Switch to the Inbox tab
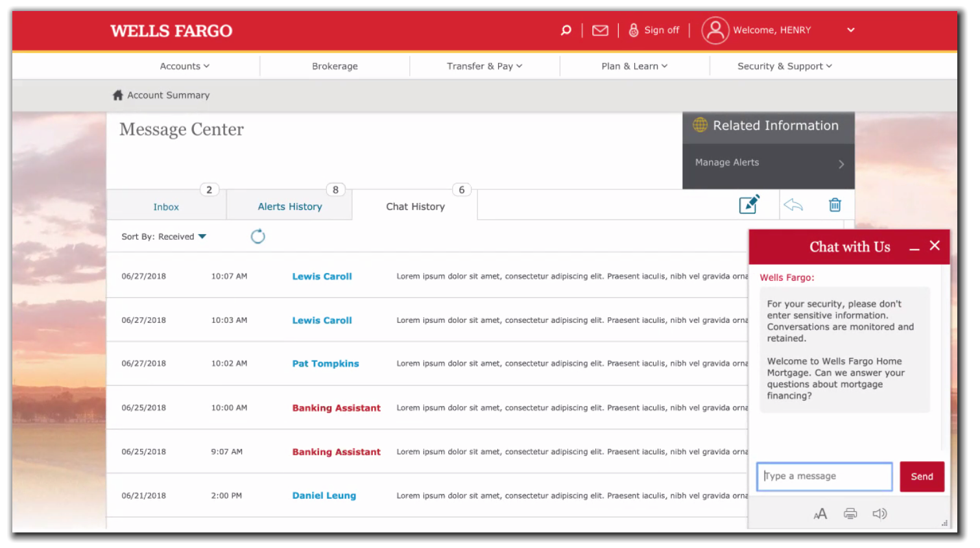 click(166, 206)
